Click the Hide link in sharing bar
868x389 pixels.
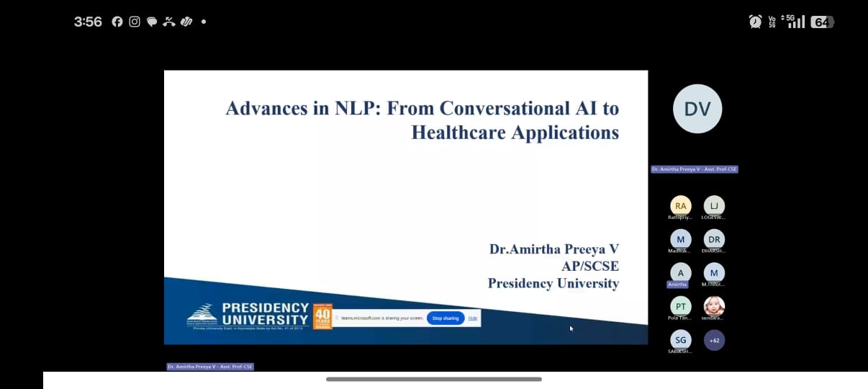coord(473,318)
